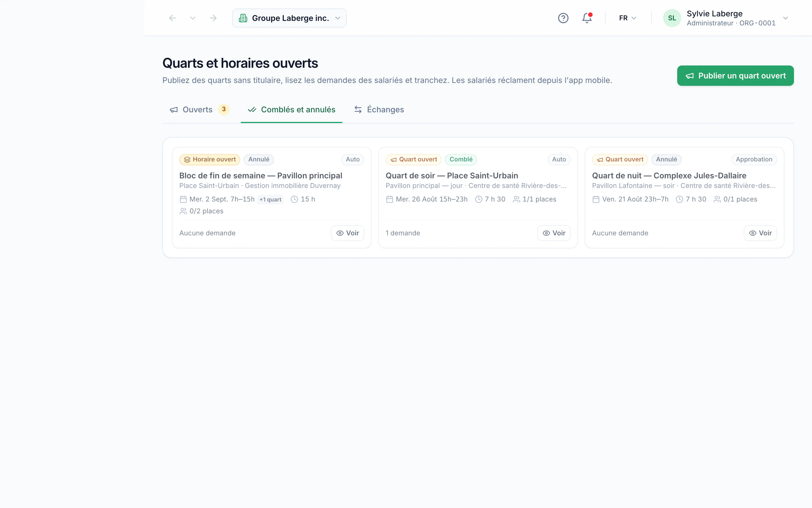Click Auto tag on Bloc de fin de semaine card

(353, 159)
